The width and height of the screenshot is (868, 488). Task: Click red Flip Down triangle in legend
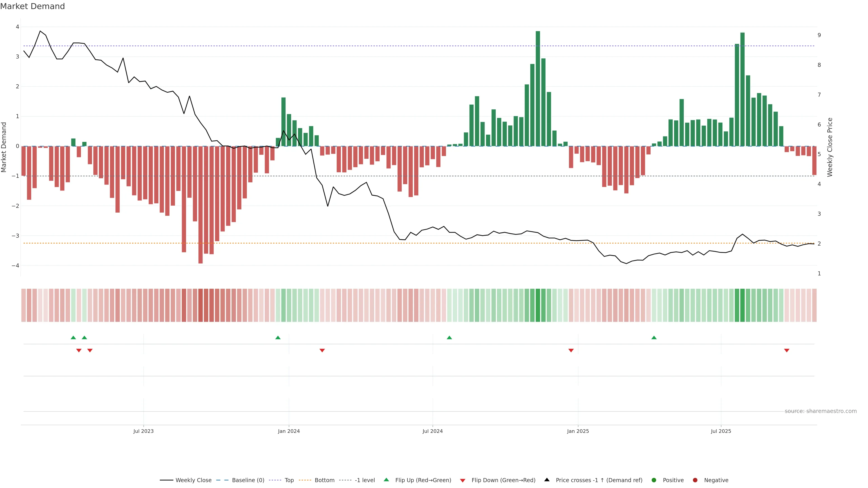(x=463, y=480)
